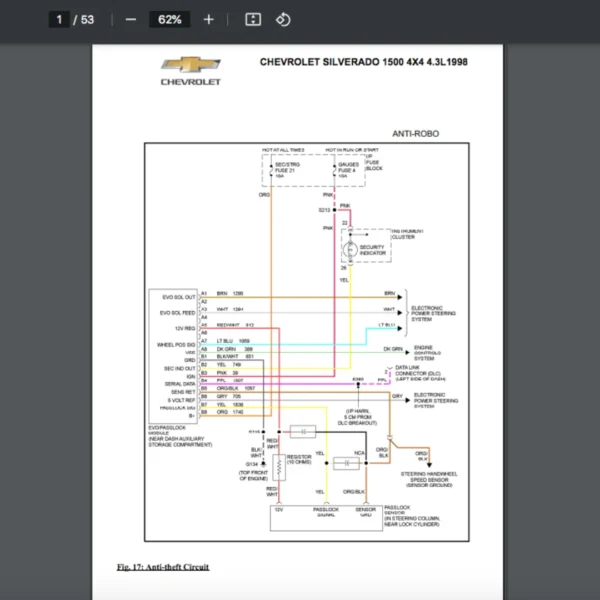Click the zoom out minus button
600x600 pixels.
(x=130, y=19)
